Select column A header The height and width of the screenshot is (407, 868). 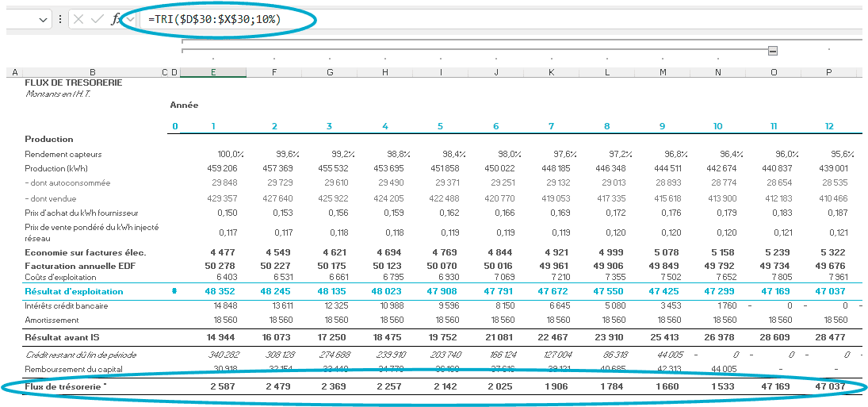click(15, 72)
